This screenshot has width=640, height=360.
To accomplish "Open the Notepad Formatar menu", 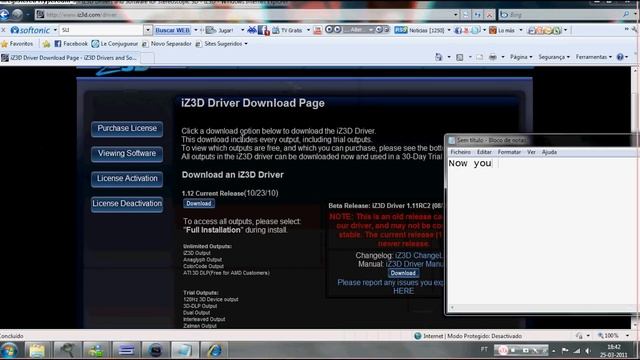I will point(509,152).
